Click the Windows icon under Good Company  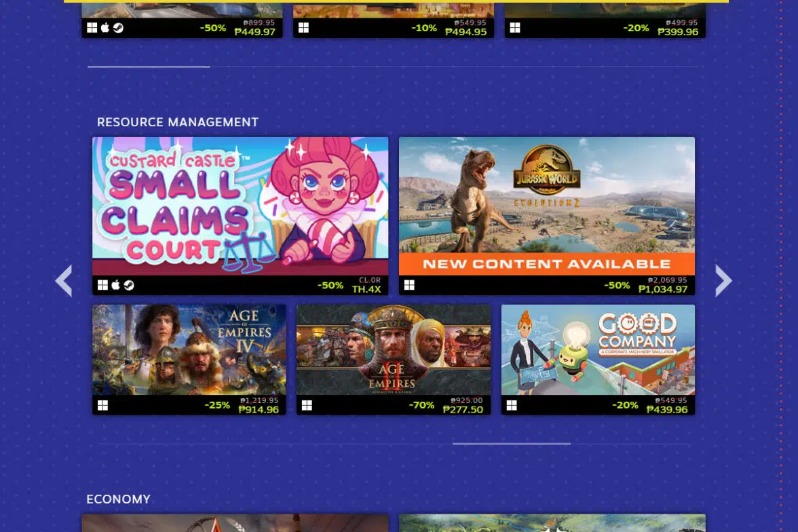[512, 405]
